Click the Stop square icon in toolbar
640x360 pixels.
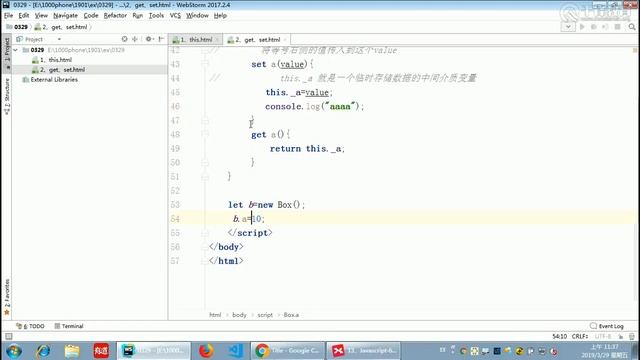click(618, 27)
